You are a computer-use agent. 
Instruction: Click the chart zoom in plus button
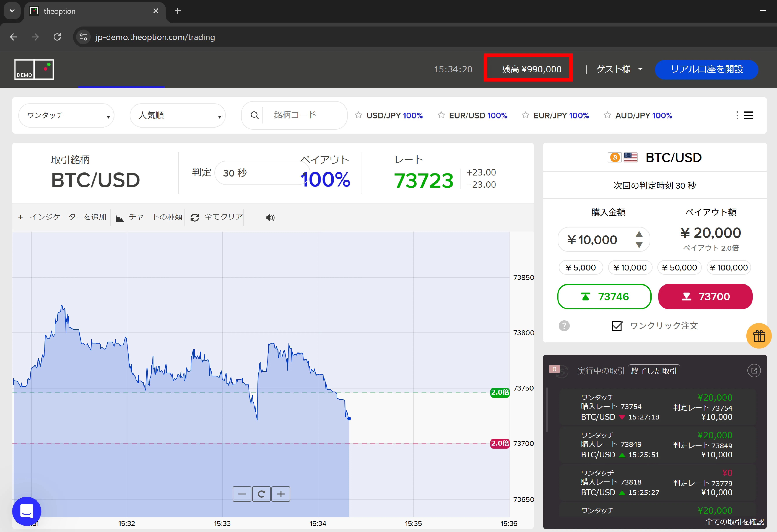(x=281, y=494)
